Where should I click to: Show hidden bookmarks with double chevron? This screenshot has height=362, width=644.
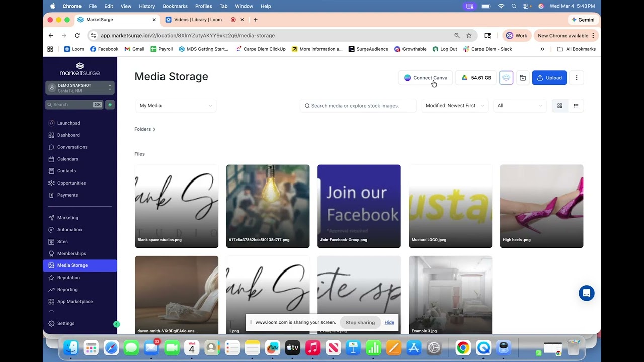[542, 49]
